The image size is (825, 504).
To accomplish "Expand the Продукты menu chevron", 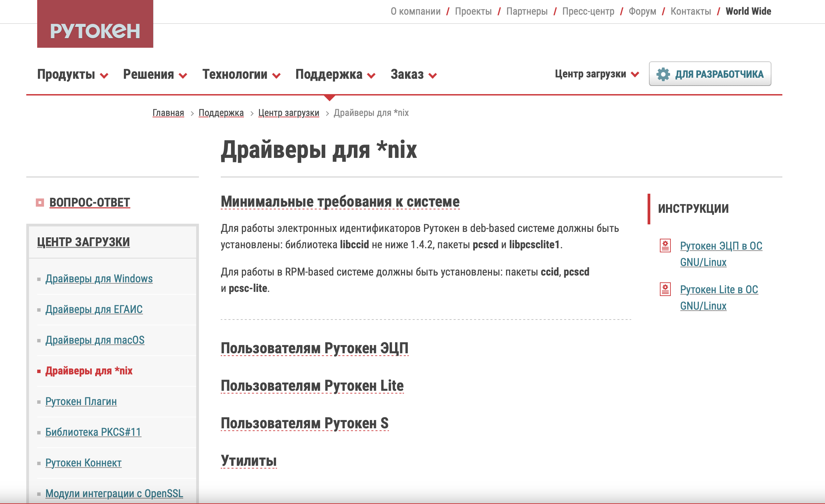I will pyautogui.click(x=104, y=75).
